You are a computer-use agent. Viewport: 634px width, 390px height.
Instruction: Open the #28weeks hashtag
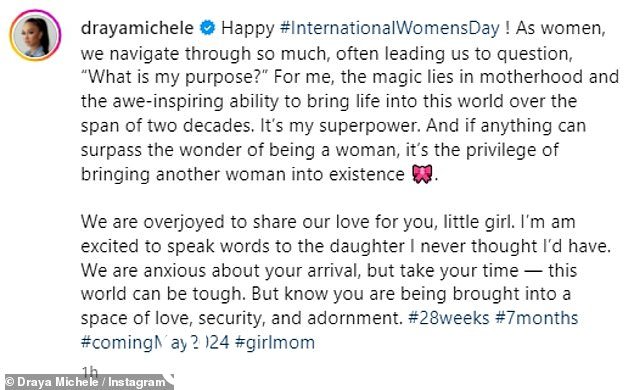click(x=448, y=318)
